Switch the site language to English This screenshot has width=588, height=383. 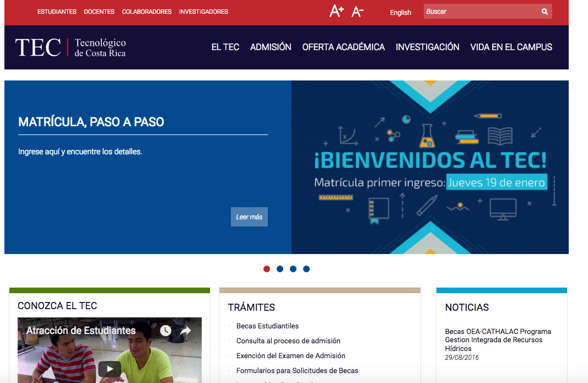point(400,12)
